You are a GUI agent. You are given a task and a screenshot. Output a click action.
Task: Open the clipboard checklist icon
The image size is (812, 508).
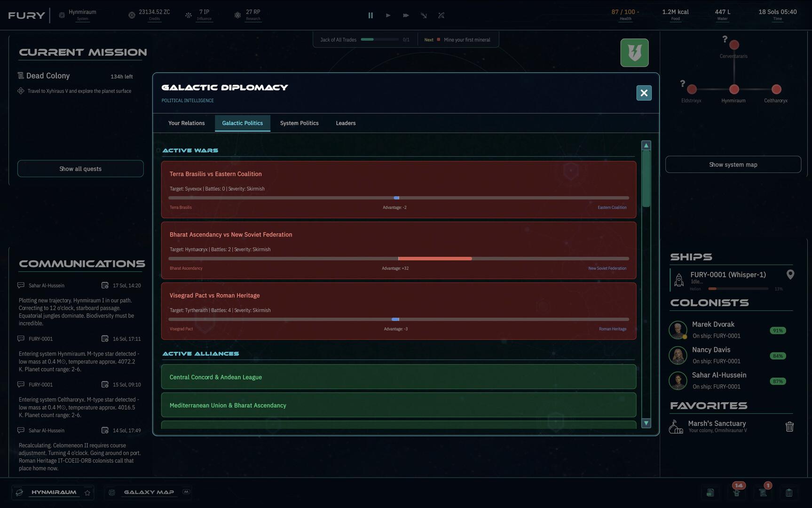[789, 493]
